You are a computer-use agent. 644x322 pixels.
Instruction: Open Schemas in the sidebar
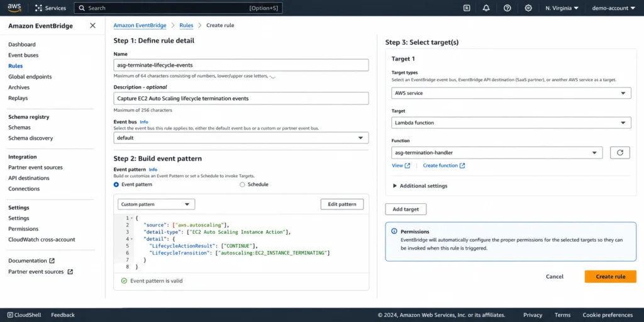[19, 127]
